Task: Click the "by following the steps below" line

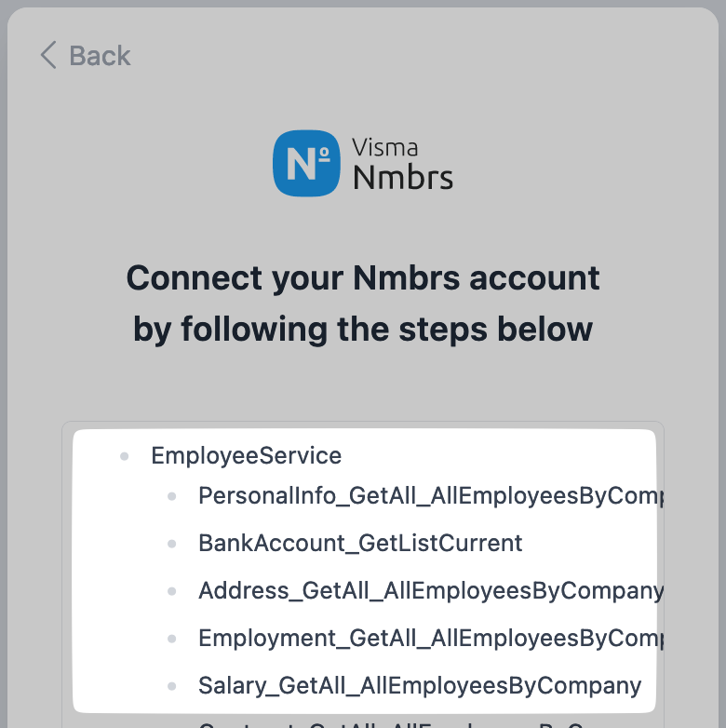Action: (x=363, y=329)
